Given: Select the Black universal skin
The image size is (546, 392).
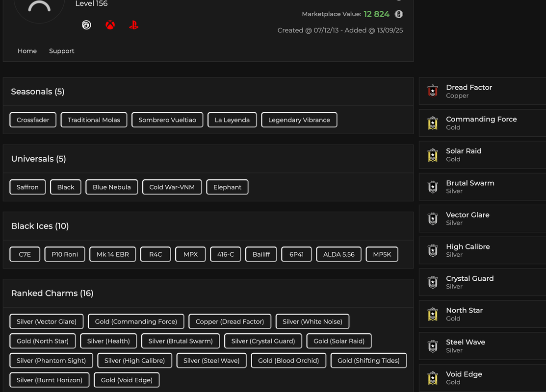Looking at the screenshot, I should [65, 187].
